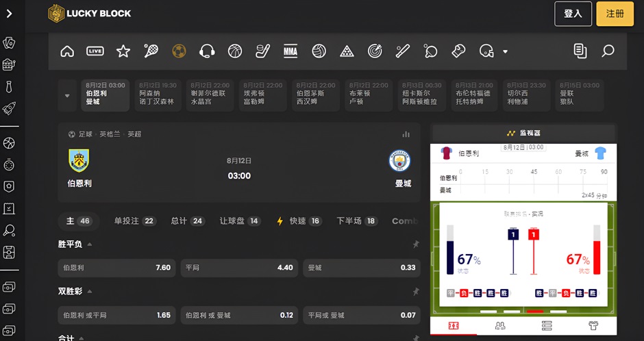Expand the left sidebar chevron
The image size is (644, 341).
tap(10, 13)
